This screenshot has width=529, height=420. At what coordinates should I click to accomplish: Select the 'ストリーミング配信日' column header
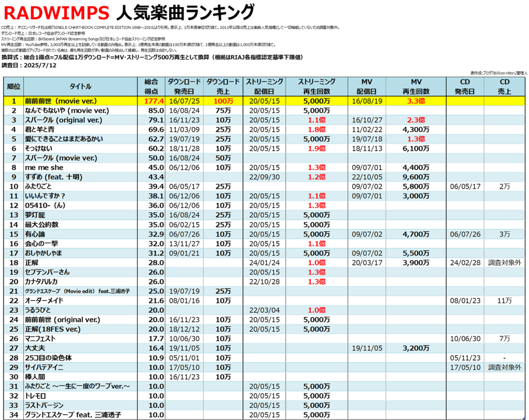coord(264,86)
